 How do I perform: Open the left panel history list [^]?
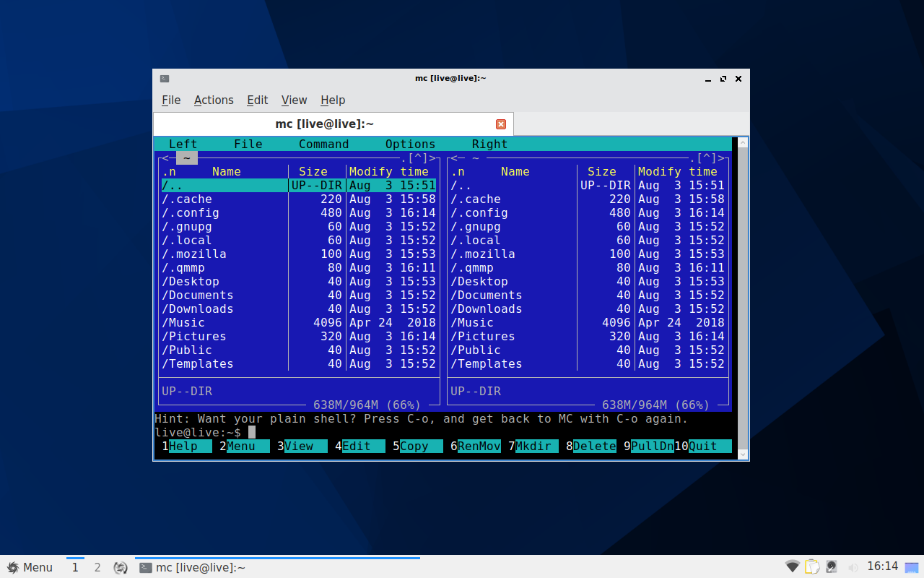tap(418, 158)
